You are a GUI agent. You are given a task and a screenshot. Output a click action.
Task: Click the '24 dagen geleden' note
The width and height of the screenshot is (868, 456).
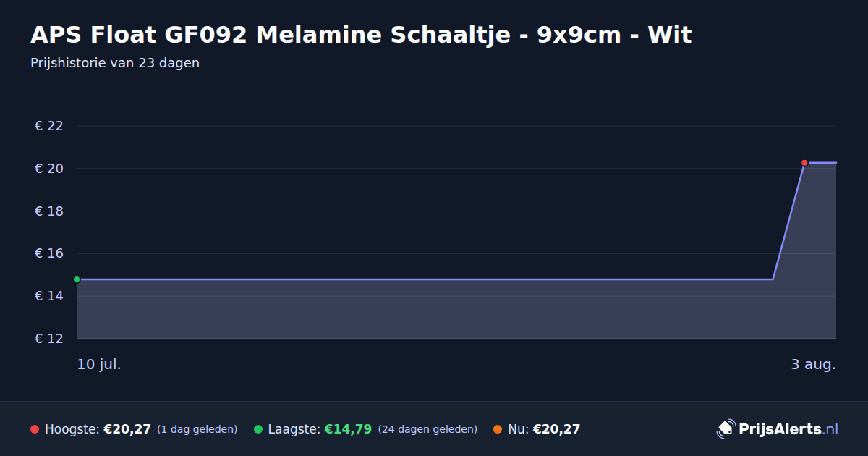point(427,429)
